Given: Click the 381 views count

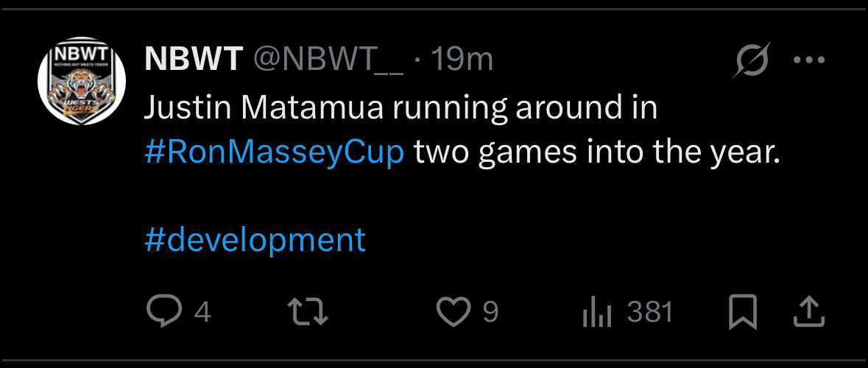Looking at the screenshot, I should (x=650, y=312).
